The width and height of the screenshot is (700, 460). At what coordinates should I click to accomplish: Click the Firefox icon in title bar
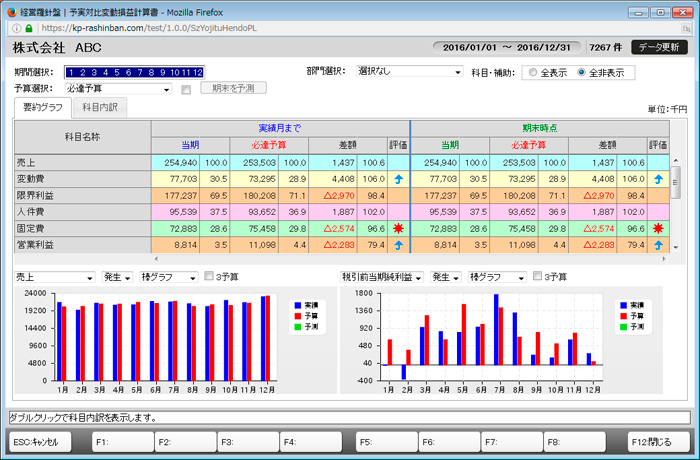[x=10, y=10]
